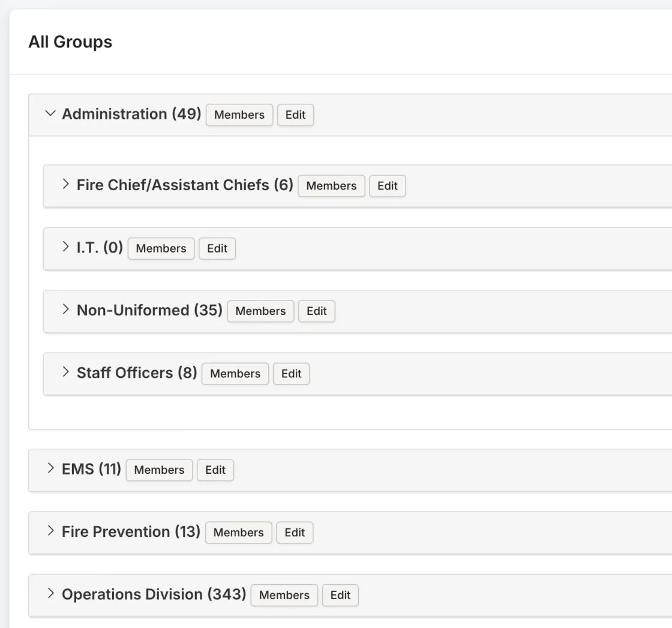
Task: Expand the Fire Prevention group chevron
Action: [51, 531]
